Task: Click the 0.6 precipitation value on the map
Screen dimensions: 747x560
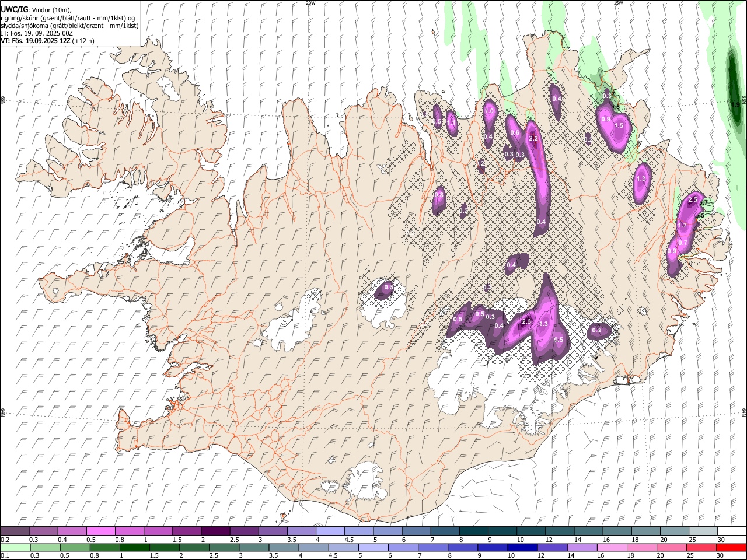Action: pos(515,132)
